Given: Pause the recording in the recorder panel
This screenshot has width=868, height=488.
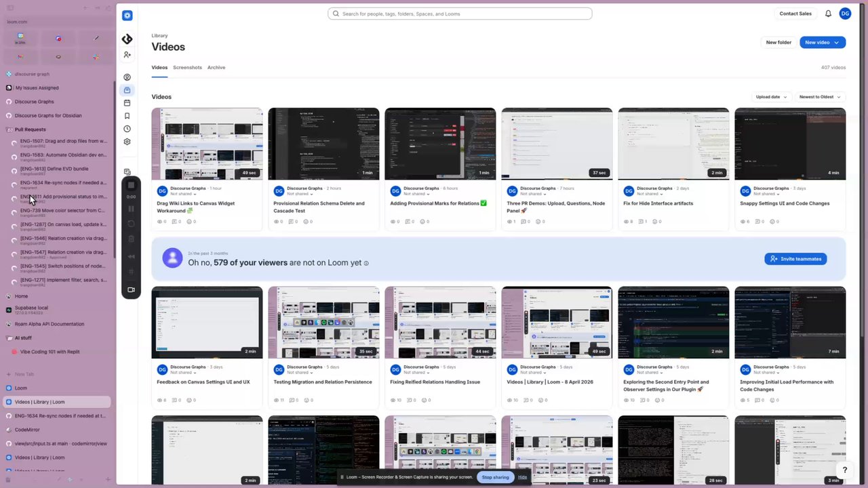Looking at the screenshot, I should (x=131, y=209).
